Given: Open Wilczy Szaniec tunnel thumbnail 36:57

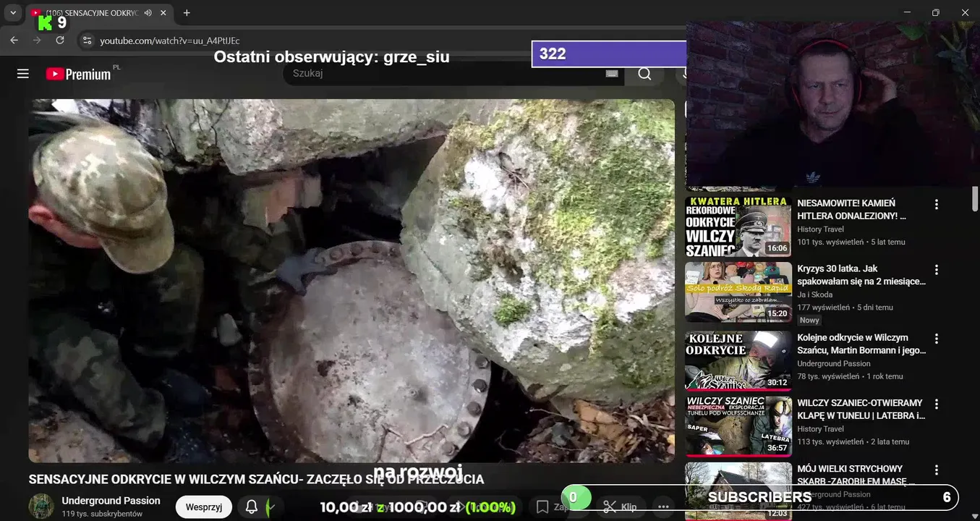Looking at the screenshot, I should (738, 425).
